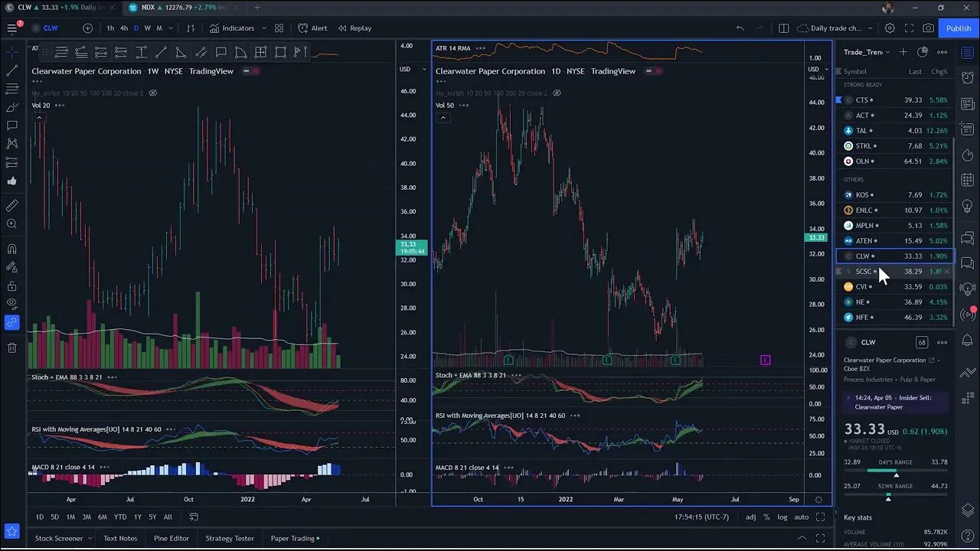
Task: Open the Paper Trading tab
Action: [x=295, y=538]
